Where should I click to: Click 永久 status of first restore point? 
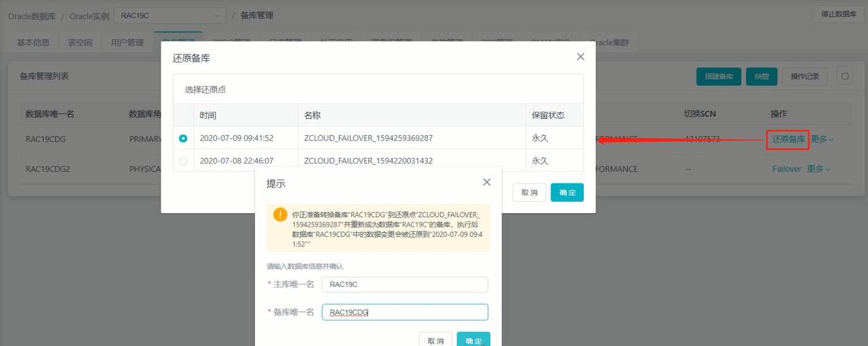pos(540,138)
